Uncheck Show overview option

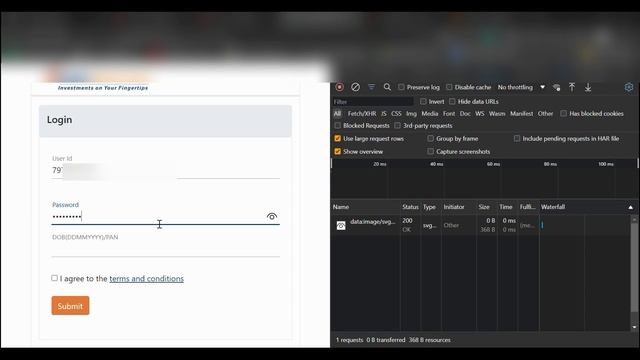pyautogui.click(x=338, y=151)
